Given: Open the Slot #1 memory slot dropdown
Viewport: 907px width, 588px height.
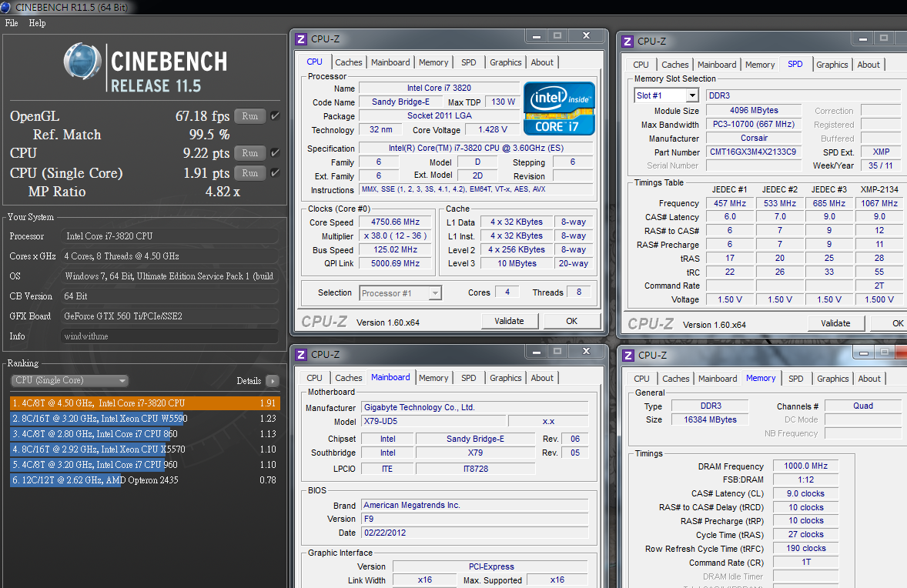Looking at the screenshot, I should coord(666,95).
